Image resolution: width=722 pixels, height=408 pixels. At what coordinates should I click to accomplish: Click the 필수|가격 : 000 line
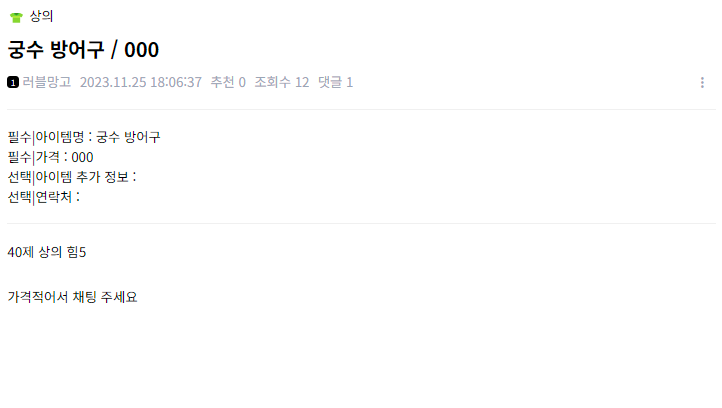50,157
